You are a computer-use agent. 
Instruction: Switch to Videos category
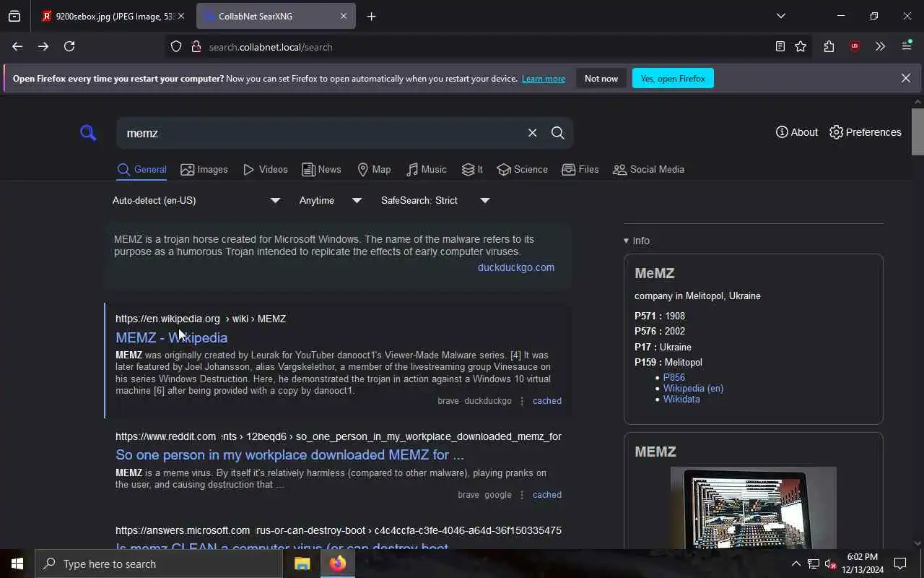point(265,170)
